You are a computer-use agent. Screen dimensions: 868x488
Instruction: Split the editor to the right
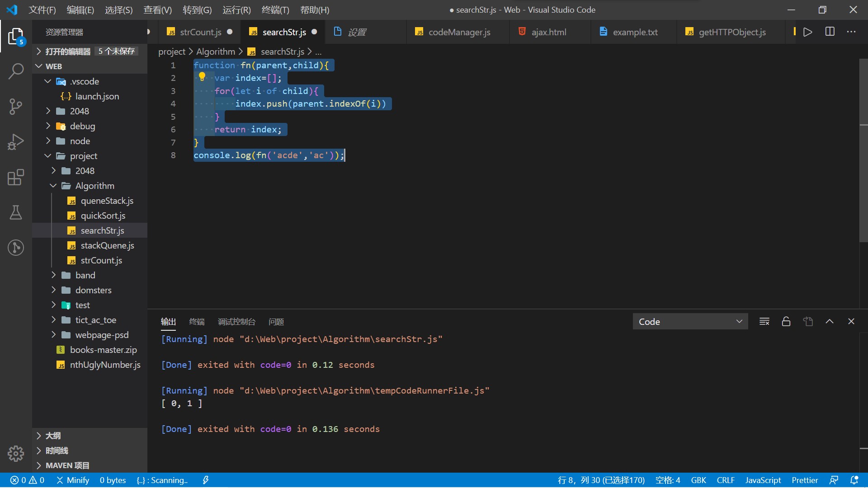(x=830, y=32)
